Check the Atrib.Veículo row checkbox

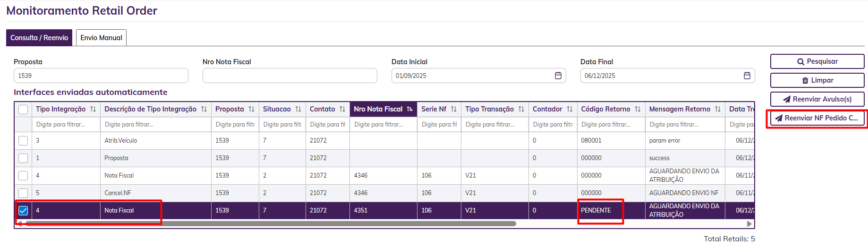coord(23,141)
